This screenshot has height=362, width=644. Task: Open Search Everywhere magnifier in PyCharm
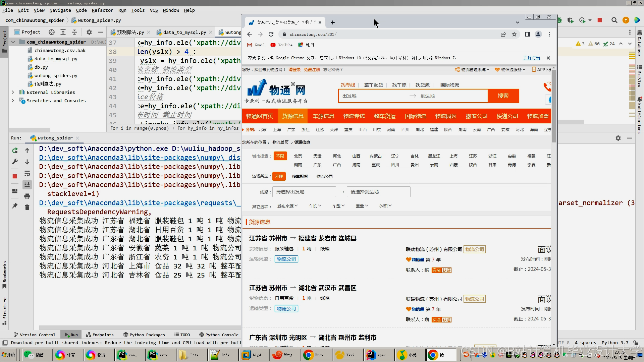point(614,20)
